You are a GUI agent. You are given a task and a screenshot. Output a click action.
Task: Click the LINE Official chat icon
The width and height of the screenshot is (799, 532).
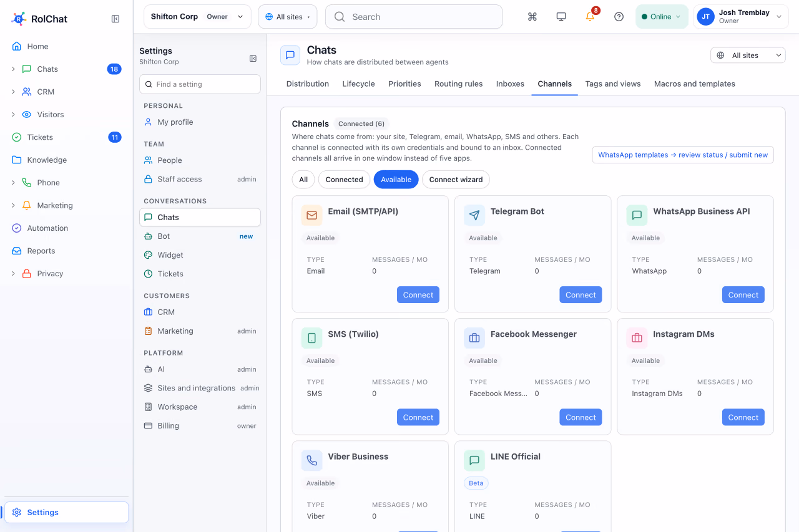click(x=474, y=461)
